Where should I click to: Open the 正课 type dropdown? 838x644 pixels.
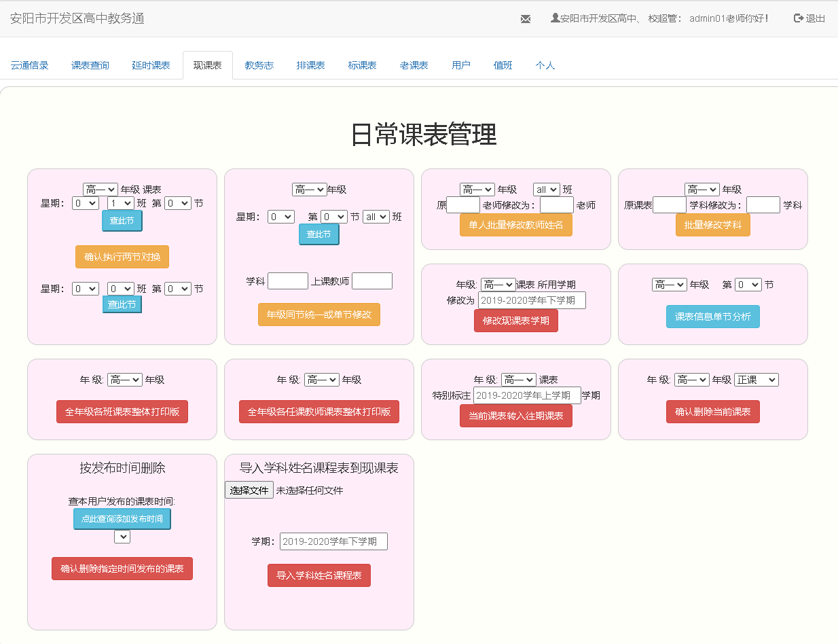[x=757, y=380]
